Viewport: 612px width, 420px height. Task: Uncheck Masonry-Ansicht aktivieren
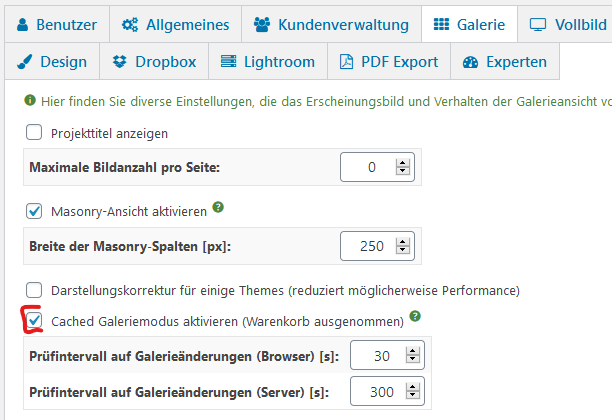pos(34,211)
